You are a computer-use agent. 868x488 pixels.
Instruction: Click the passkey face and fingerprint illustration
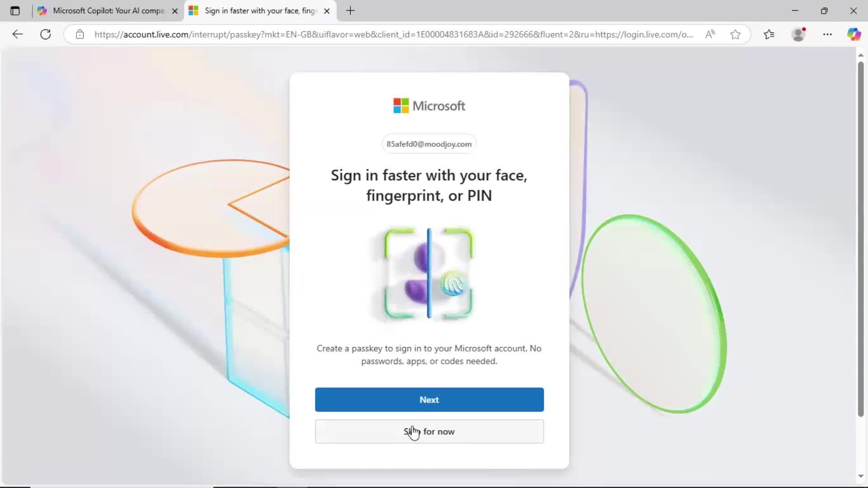[x=429, y=273]
